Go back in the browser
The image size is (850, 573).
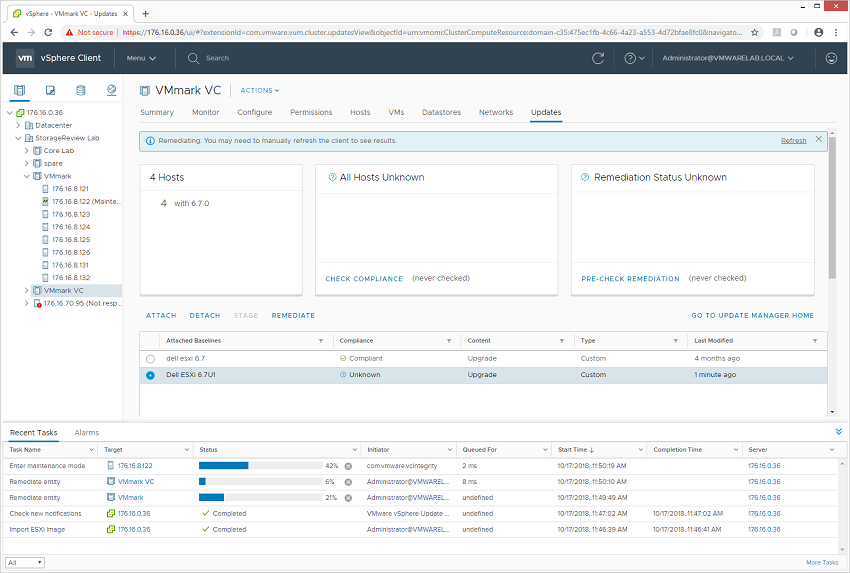[x=14, y=33]
